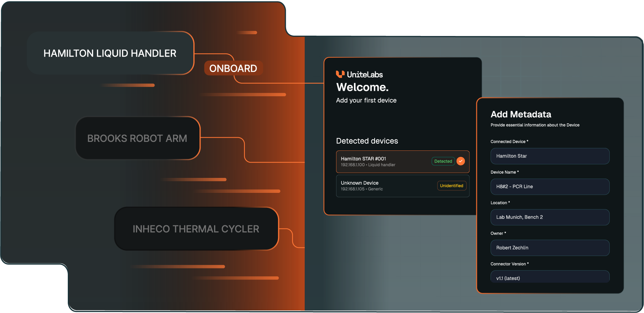Select the orange checkmark on Hamilton STAR #001
The image size is (644, 313).
461,161
